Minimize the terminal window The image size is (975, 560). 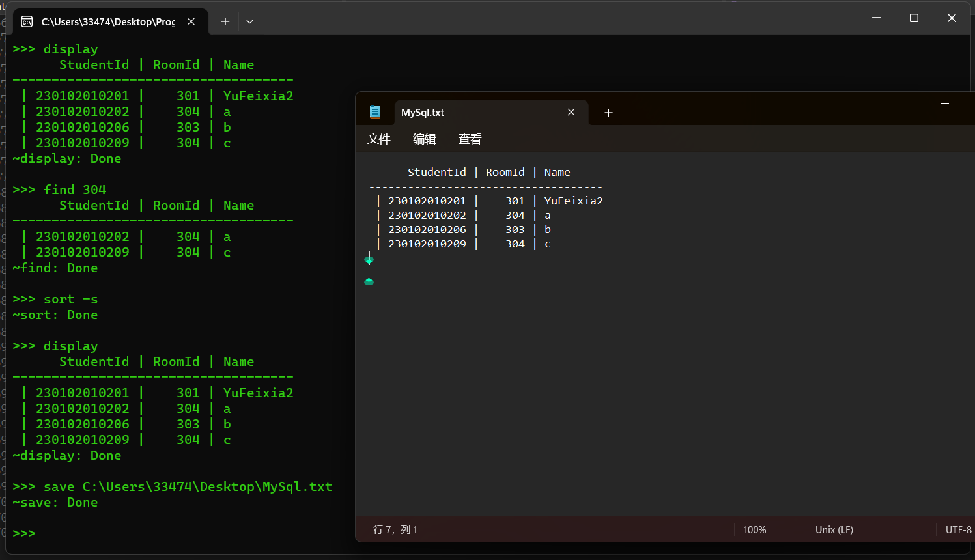tap(876, 18)
